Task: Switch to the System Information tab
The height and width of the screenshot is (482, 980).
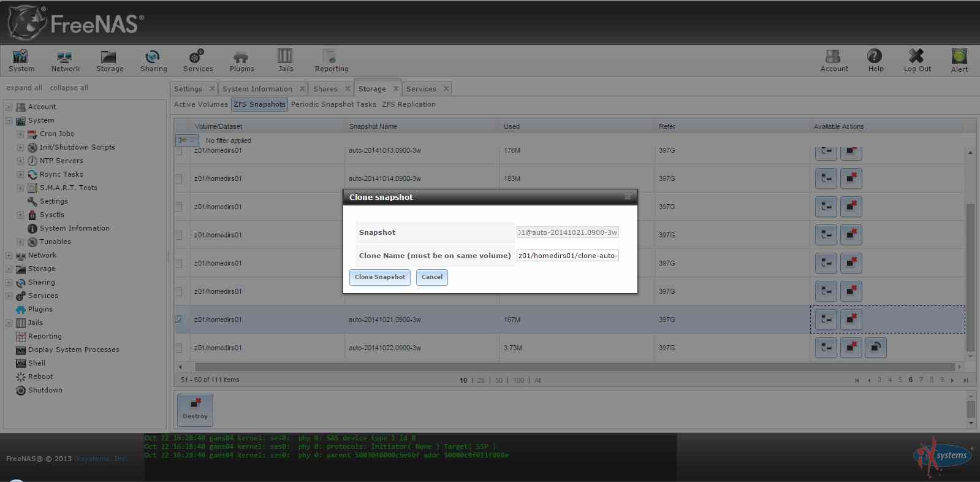Action: pos(257,89)
